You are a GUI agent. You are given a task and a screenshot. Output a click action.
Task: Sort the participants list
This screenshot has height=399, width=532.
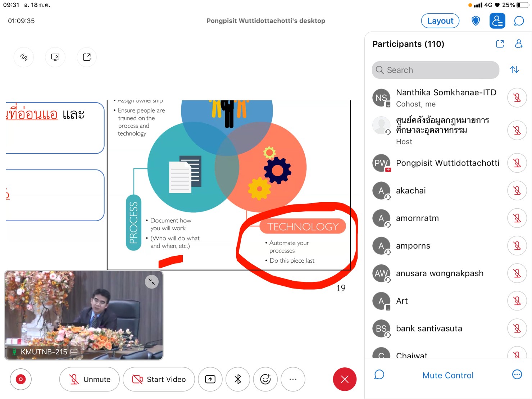point(515,70)
